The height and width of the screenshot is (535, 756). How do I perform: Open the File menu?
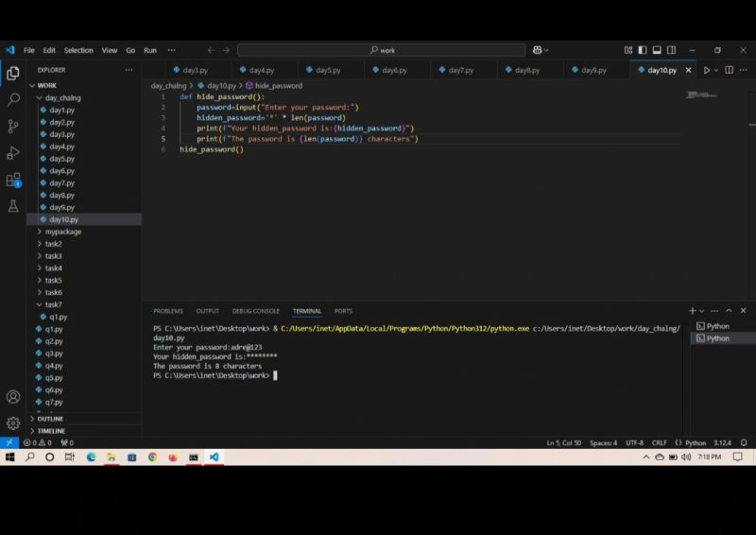tap(29, 50)
